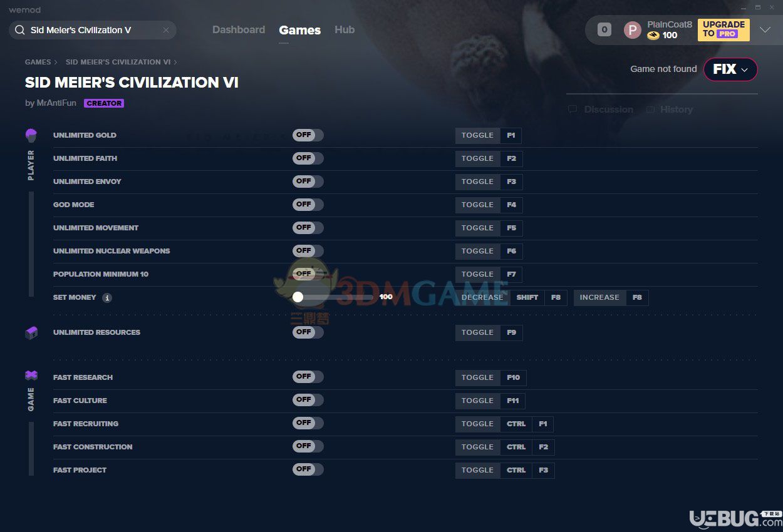Click Upgrade to Pro button

(x=723, y=29)
